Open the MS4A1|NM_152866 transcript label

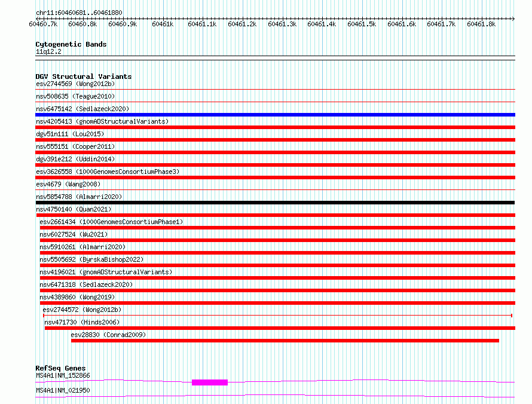coord(63,375)
